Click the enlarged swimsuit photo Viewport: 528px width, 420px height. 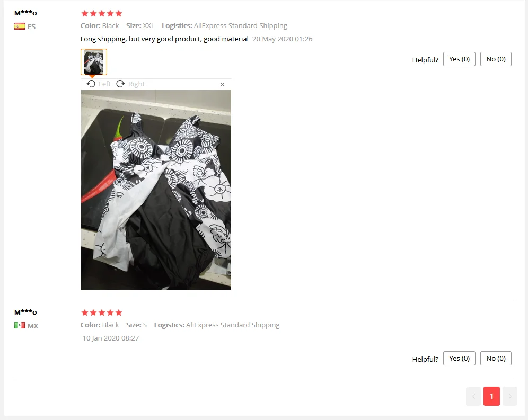coord(156,190)
